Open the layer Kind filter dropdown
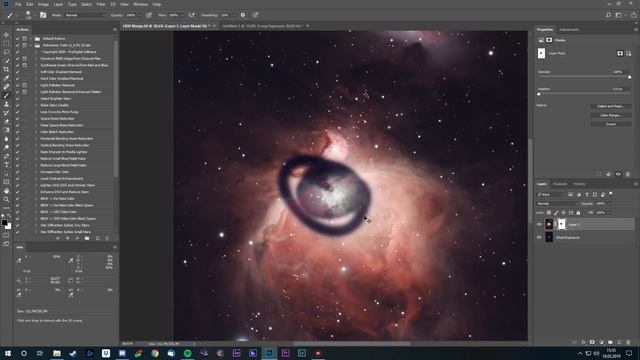This screenshot has width=640, height=360. coord(551,194)
